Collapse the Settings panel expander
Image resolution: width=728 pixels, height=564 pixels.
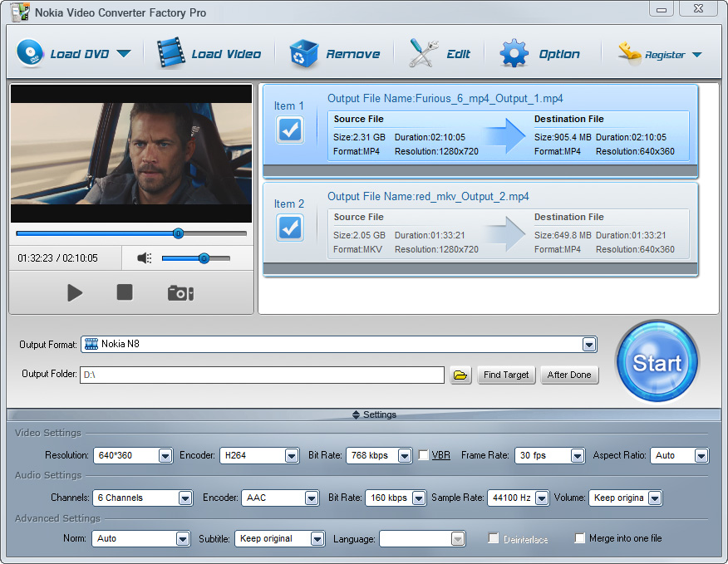point(357,414)
